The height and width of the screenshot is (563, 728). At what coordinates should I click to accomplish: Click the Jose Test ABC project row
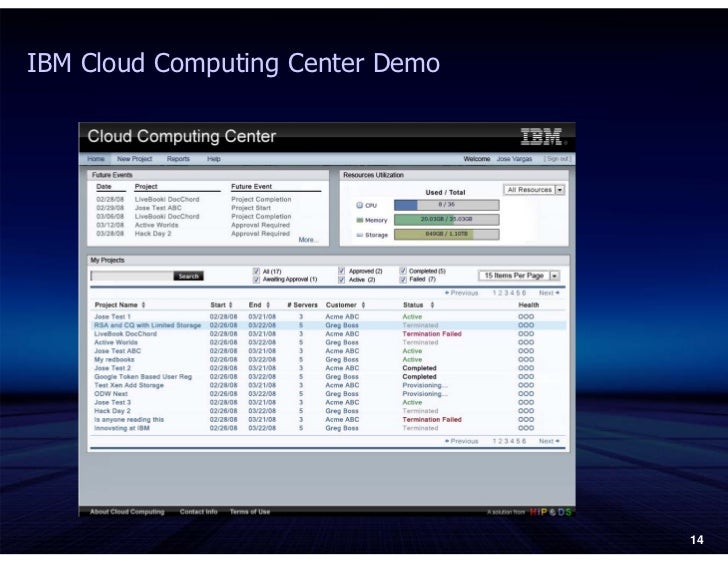(x=328, y=351)
